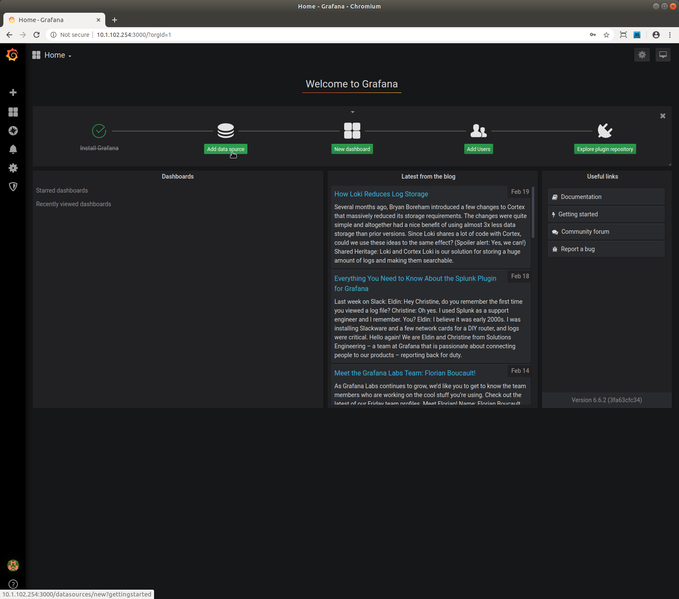Image resolution: width=679 pixels, height=599 pixels.
Task: Close the getting started panel
Action: [x=663, y=116]
